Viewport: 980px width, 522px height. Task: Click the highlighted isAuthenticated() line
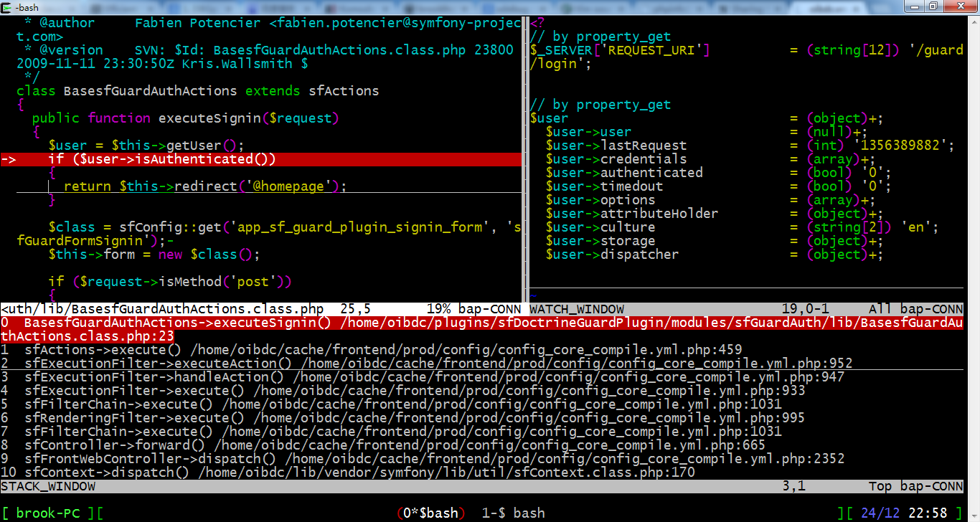pos(262,159)
